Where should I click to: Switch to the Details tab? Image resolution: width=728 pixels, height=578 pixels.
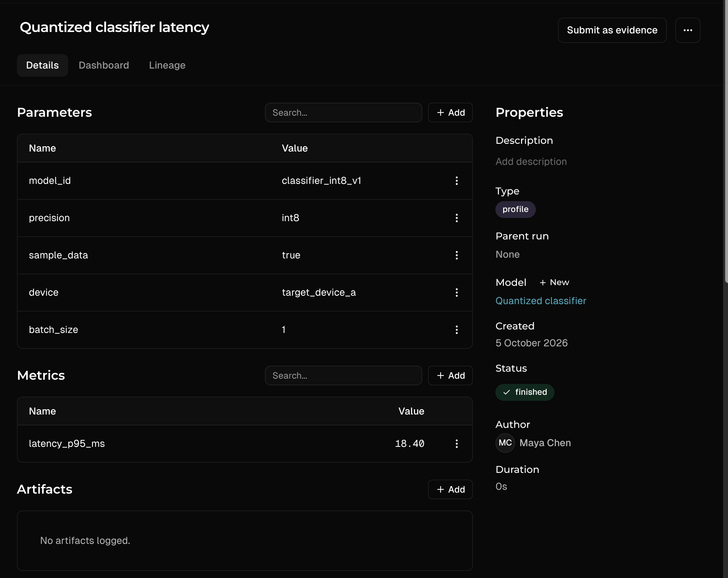pos(43,65)
